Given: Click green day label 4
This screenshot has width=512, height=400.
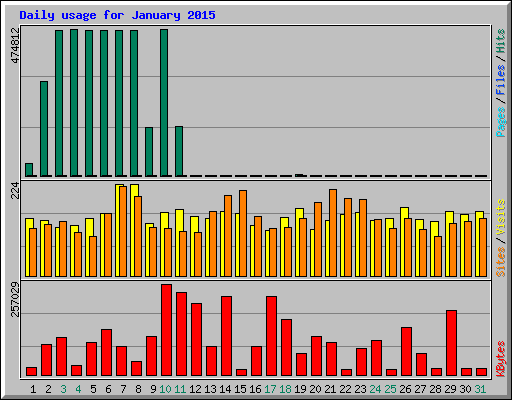Looking at the screenshot, I should click(x=78, y=389).
